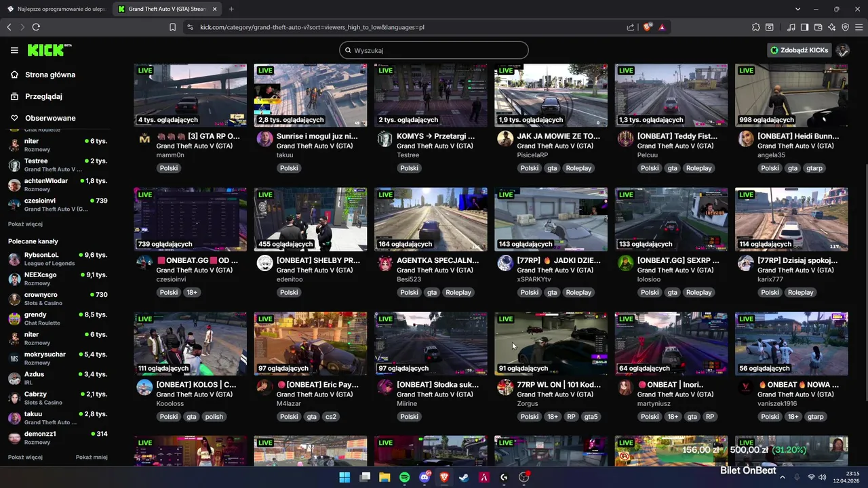This screenshot has width=868, height=488.
Task: Show hidden system tray icons chevron
Action: pos(782,477)
